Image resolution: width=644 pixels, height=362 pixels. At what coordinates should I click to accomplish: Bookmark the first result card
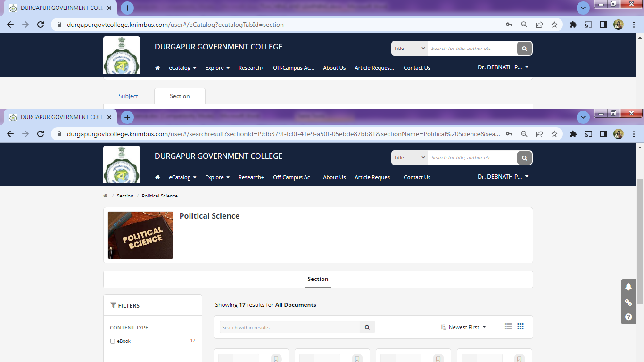[276, 359]
